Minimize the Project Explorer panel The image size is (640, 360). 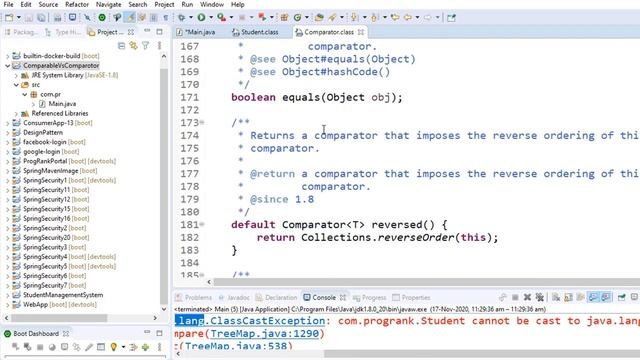click(147, 31)
